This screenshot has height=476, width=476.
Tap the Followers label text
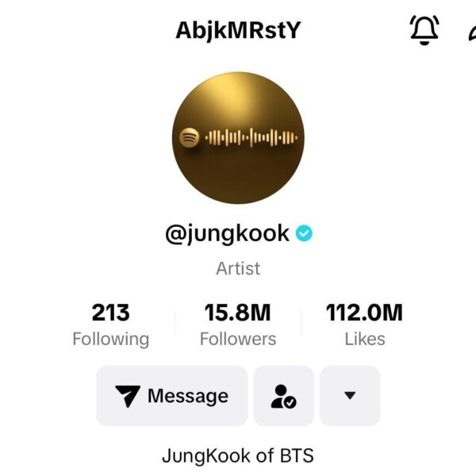pyautogui.click(x=238, y=339)
